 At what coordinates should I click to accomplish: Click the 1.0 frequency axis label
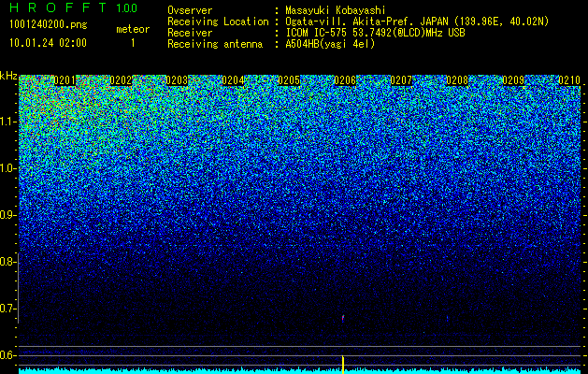coord(7,168)
